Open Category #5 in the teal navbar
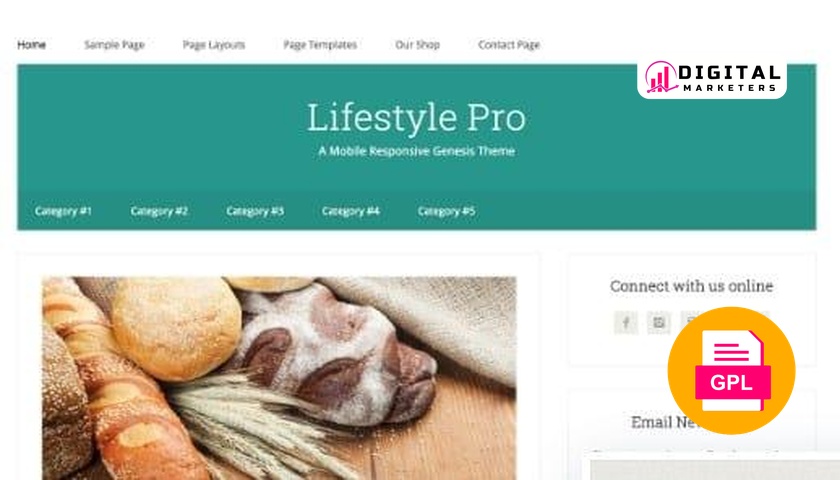 [446, 211]
